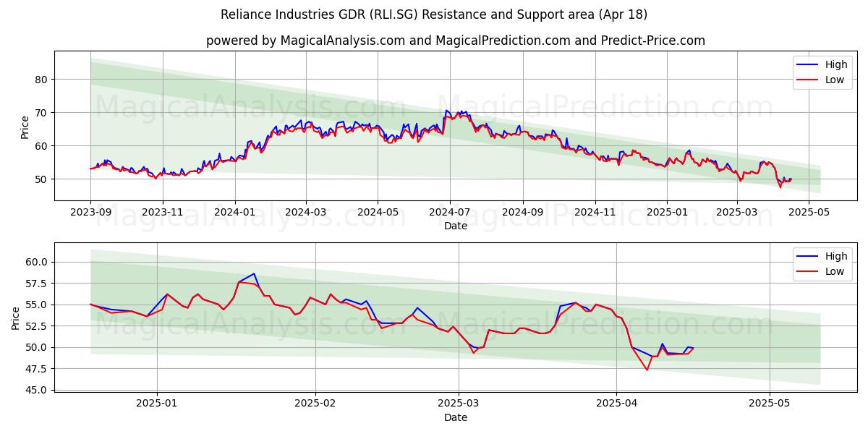Screen dimensions: 868x434
Task: Click the '70' price tick in top chart
Action: click(x=43, y=113)
